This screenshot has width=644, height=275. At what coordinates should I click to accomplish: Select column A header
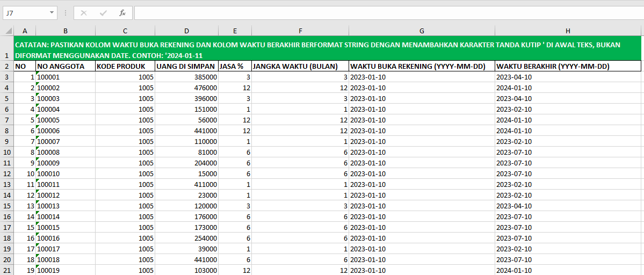25,31
